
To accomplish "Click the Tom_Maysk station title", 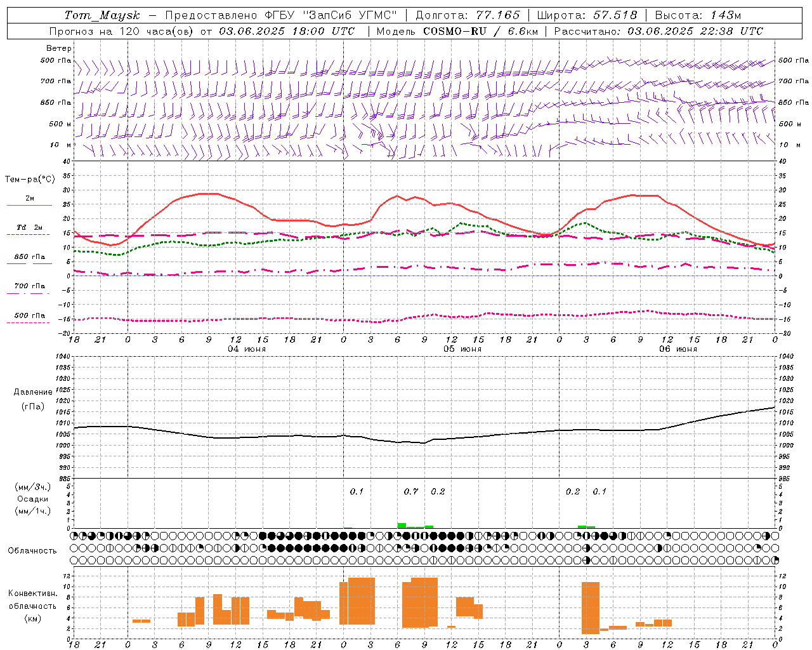I will 102,15.
